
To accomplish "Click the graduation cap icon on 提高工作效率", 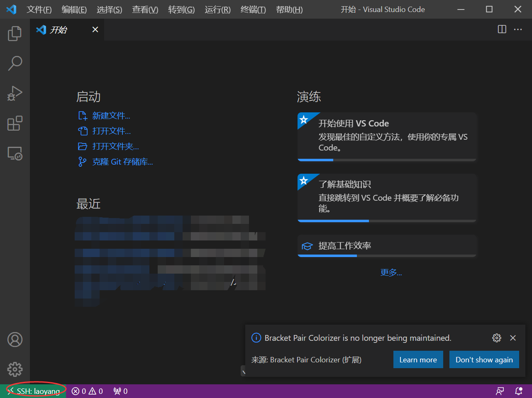I will (307, 246).
